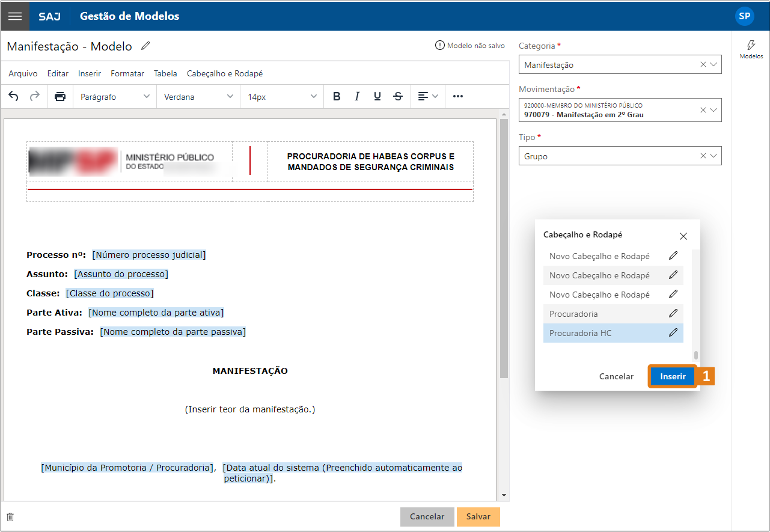The width and height of the screenshot is (770, 532).
Task: Click the undo arrow icon
Action: click(13, 96)
